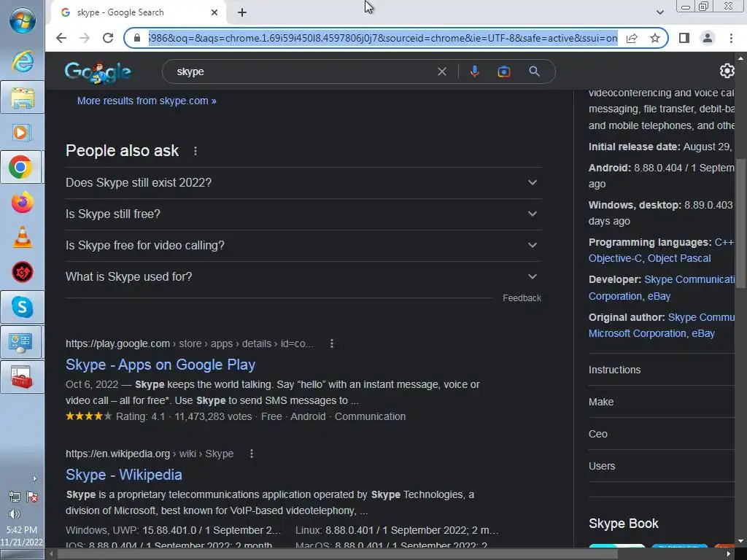This screenshot has width=747, height=560.
Task: Open options for Google Play result
Action: [332, 343]
